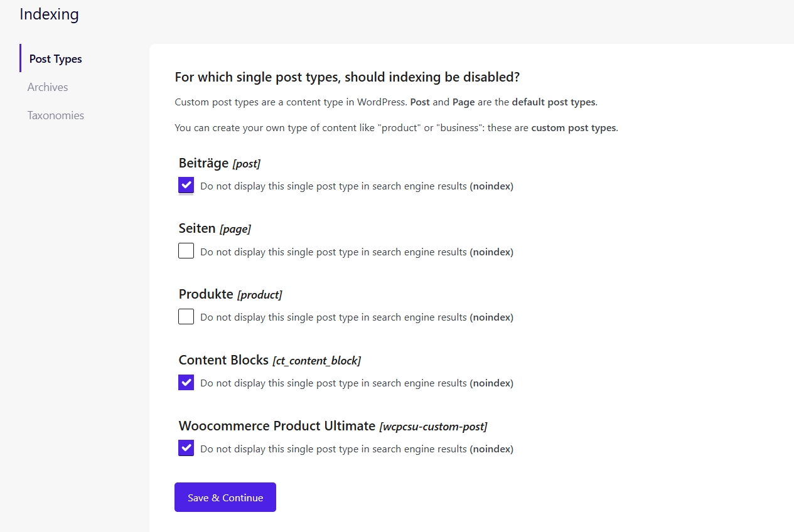Go to the Taxonomies tab
794x532 pixels.
55,115
